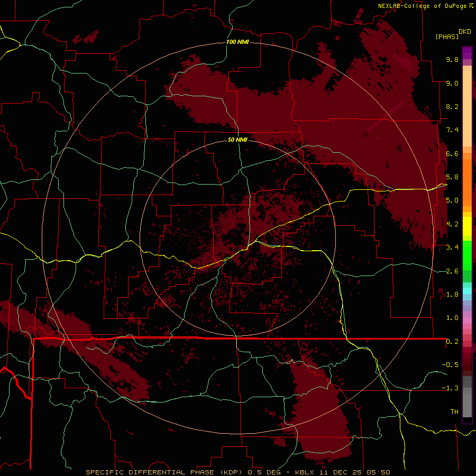The image size is (476, 476).
Task: Select the 0.2 value on the scale
Action: tap(452, 342)
